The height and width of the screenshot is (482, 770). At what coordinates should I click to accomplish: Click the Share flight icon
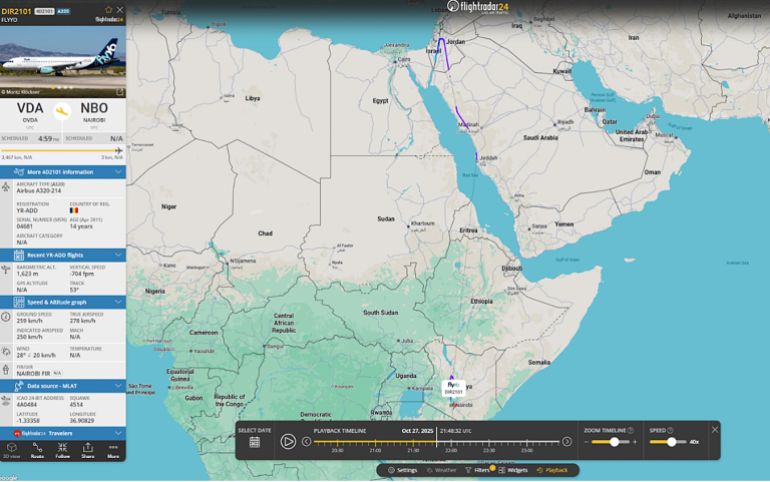(x=87, y=449)
